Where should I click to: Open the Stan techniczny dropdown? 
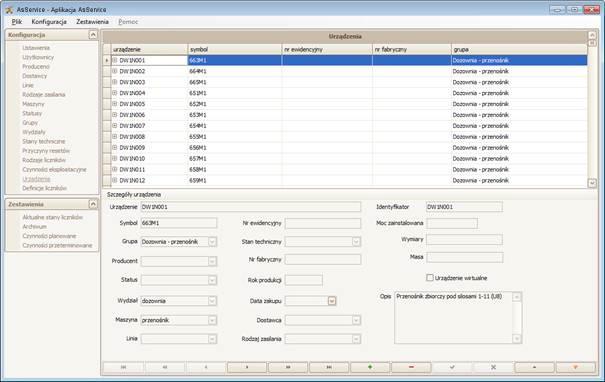[356, 242]
